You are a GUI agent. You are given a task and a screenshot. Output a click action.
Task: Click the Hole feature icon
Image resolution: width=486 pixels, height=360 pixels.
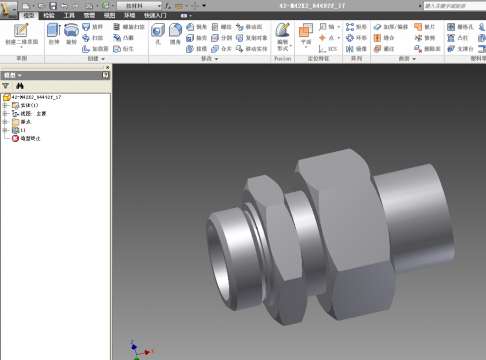158,34
